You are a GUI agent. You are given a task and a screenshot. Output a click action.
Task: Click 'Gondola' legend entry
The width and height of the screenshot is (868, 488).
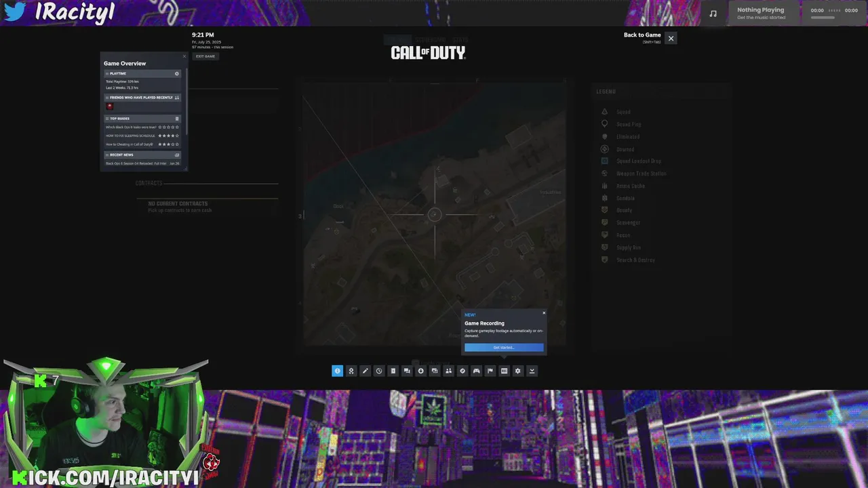(626, 198)
